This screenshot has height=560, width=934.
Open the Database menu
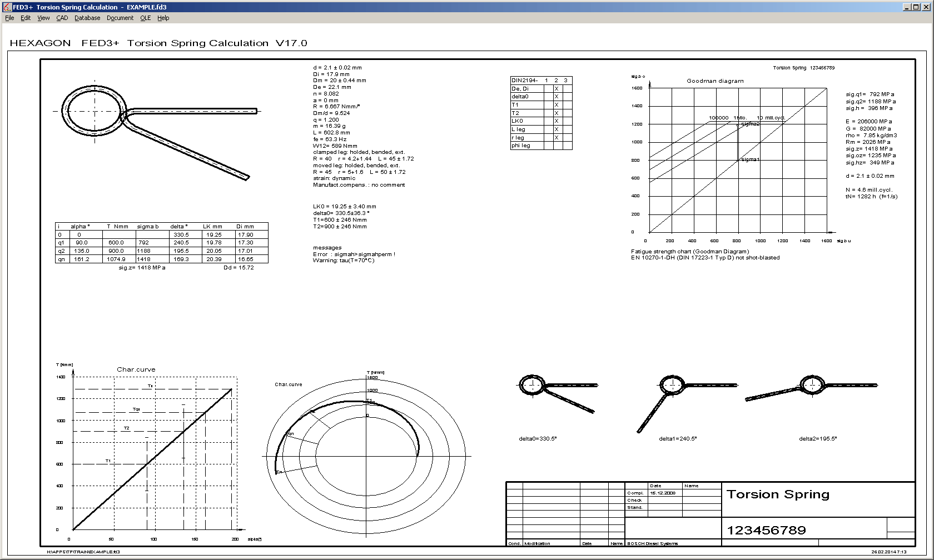pos(87,18)
